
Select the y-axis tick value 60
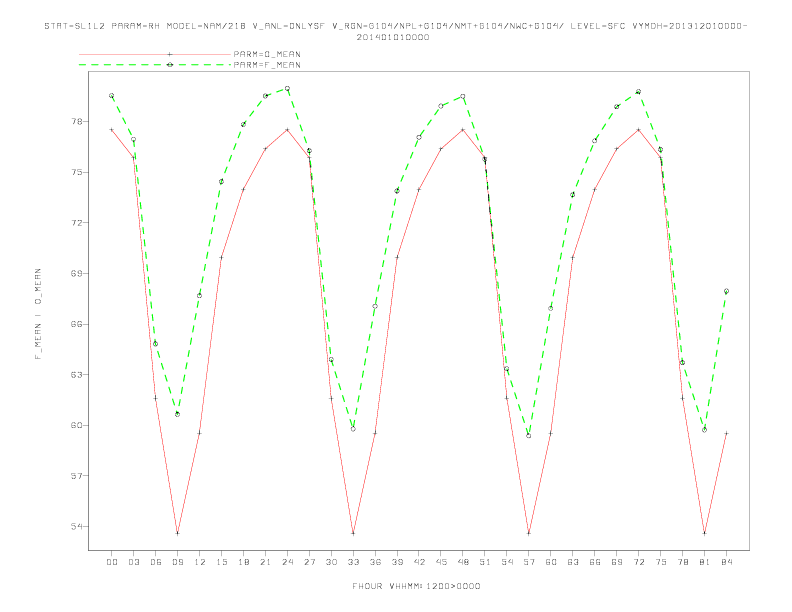(76, 425)
